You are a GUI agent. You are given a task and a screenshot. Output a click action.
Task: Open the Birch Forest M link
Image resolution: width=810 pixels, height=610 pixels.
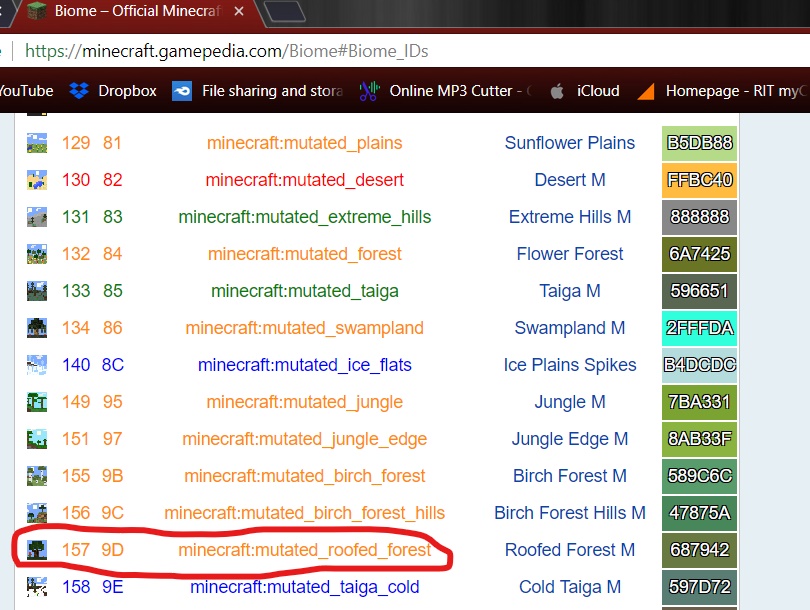[x=570, y=476]
